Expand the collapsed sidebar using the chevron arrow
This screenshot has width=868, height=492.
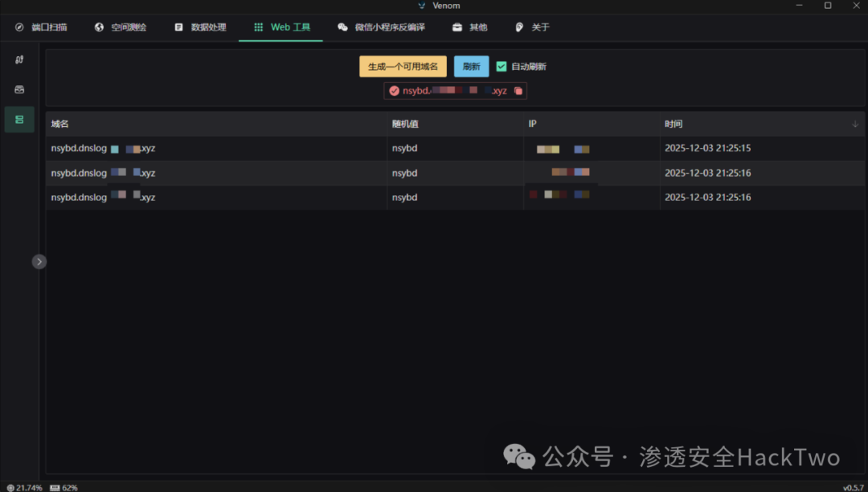point(39,261)
